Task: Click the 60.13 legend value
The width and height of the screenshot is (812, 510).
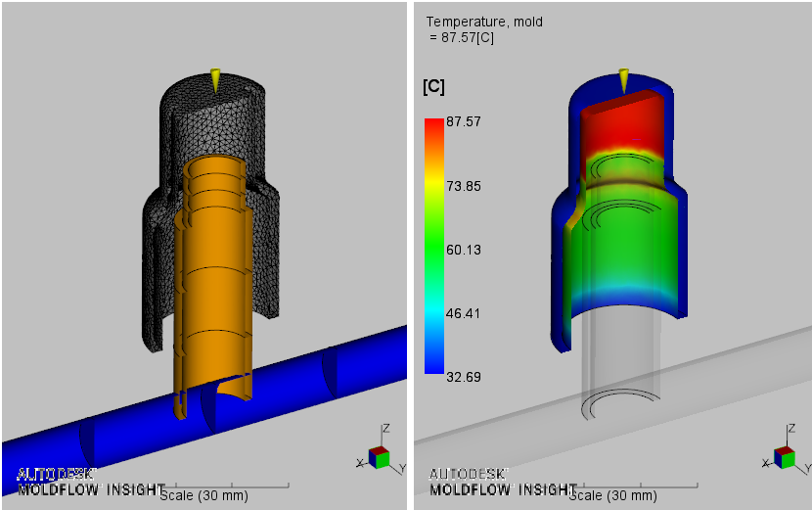Action: [x=464, y=250]
